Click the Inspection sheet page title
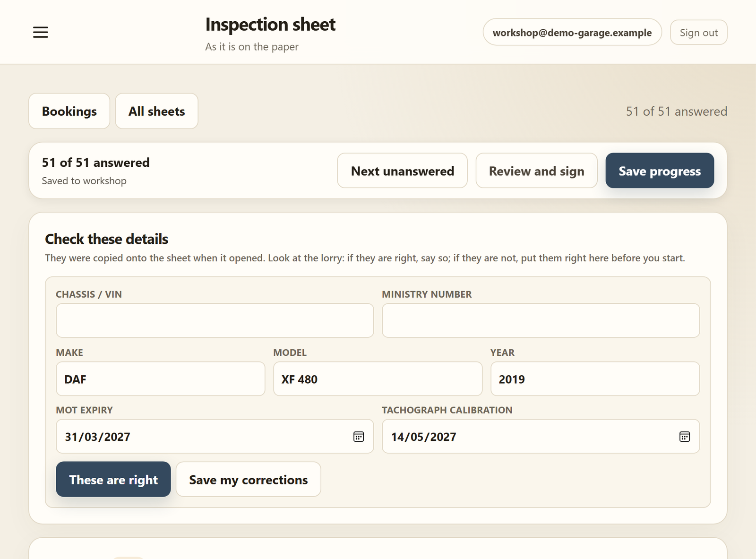 point(270,25)
